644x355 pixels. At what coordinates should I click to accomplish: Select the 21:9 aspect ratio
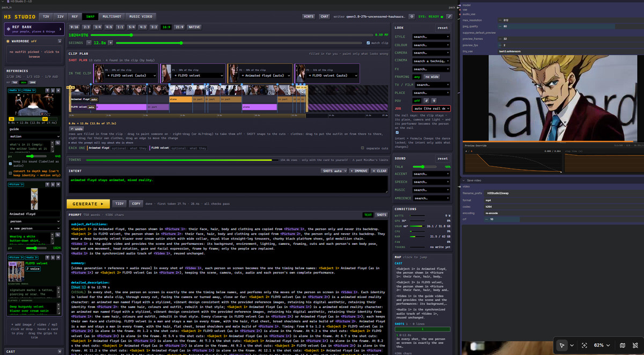coord(179,26)
